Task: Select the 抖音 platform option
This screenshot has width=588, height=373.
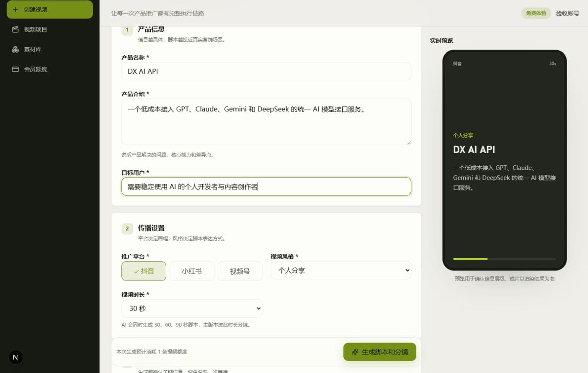Action: point(144,271)
